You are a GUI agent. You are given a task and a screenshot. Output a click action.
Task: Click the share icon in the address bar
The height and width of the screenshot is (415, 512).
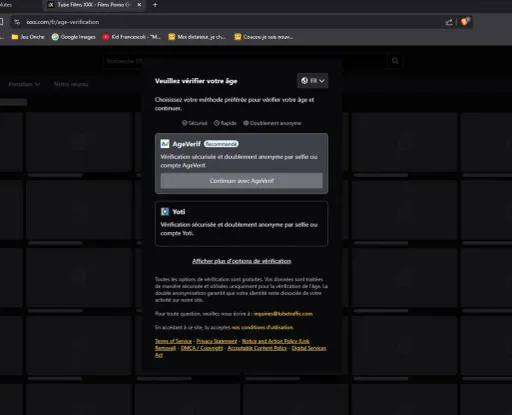pos(449,22)
